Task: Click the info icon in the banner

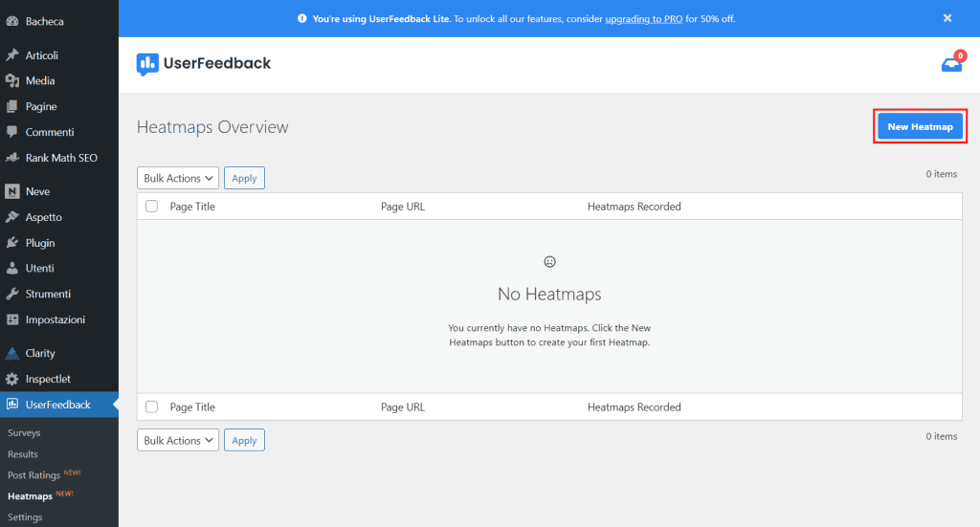Action: [301, 19]
